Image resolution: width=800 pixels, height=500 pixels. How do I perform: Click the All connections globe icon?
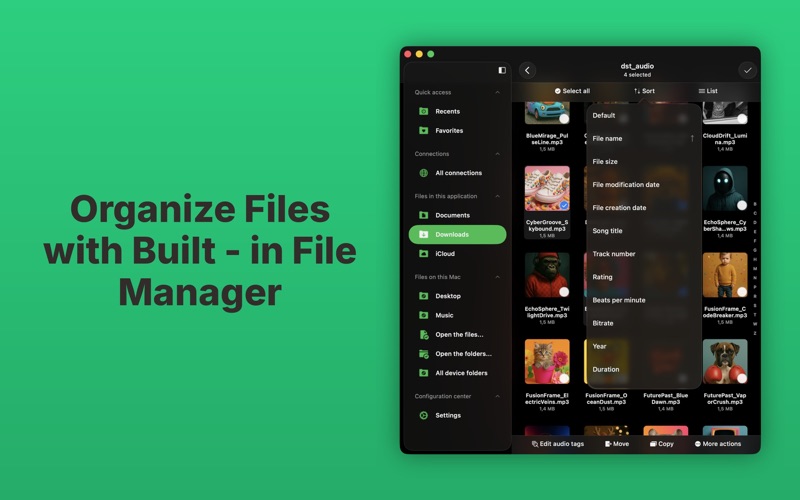[423, 173]
